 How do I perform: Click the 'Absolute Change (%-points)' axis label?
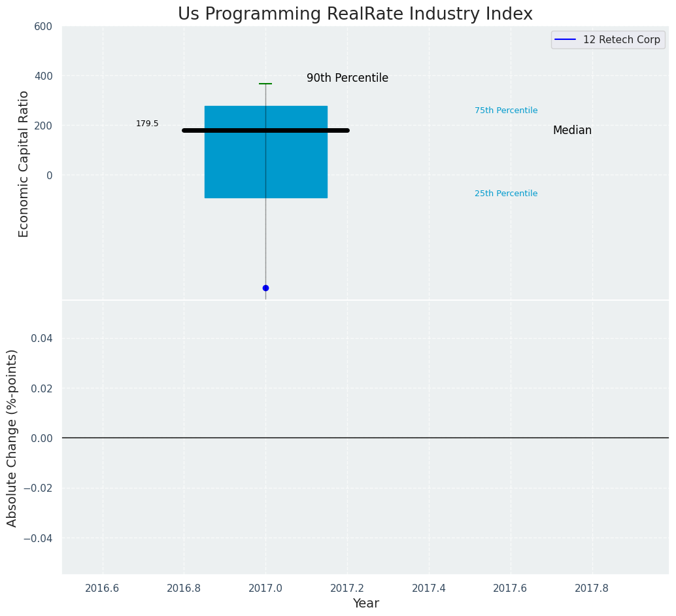click(12, 437)
